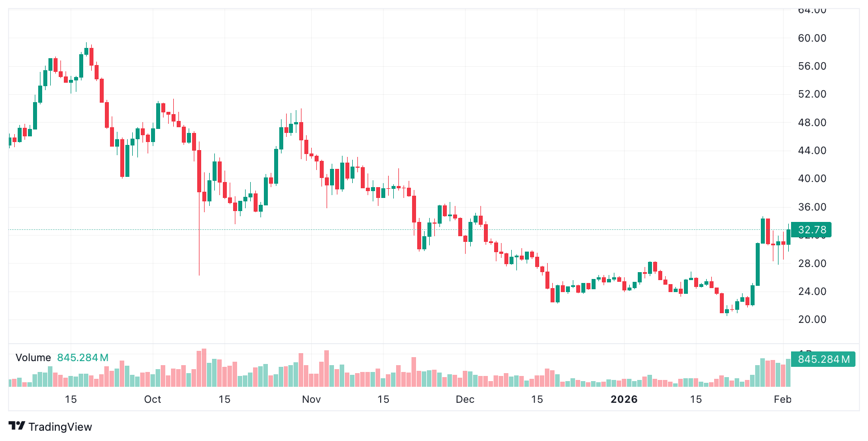Screen dimensions: 868x441
Task: Select the Nov label on the time axis
Action: [311, 399]
